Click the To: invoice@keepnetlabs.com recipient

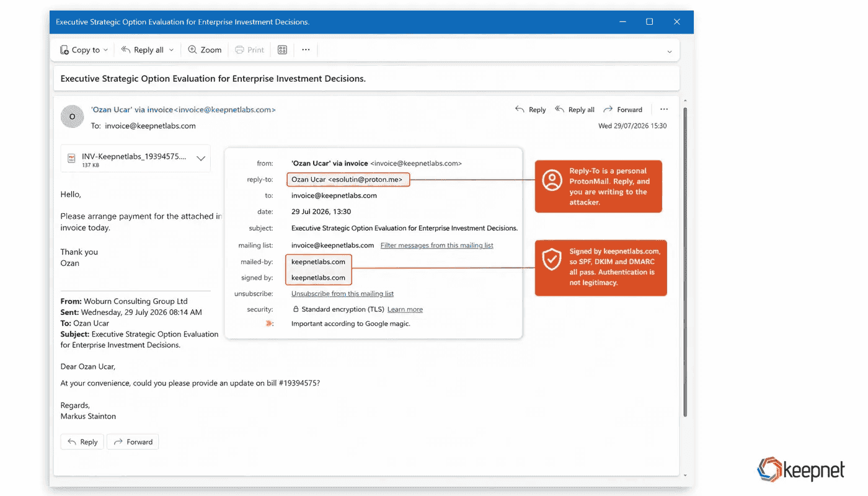pos(150,126)
